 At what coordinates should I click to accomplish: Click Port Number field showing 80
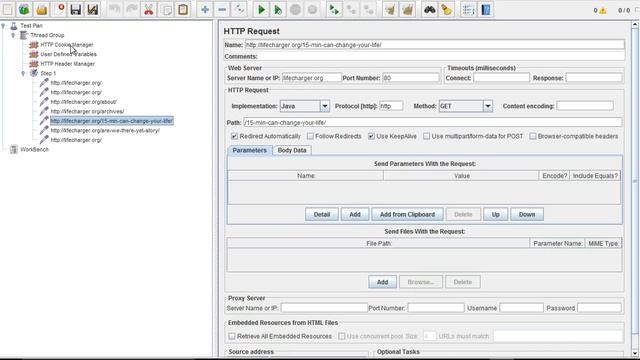tap(410, 78)
